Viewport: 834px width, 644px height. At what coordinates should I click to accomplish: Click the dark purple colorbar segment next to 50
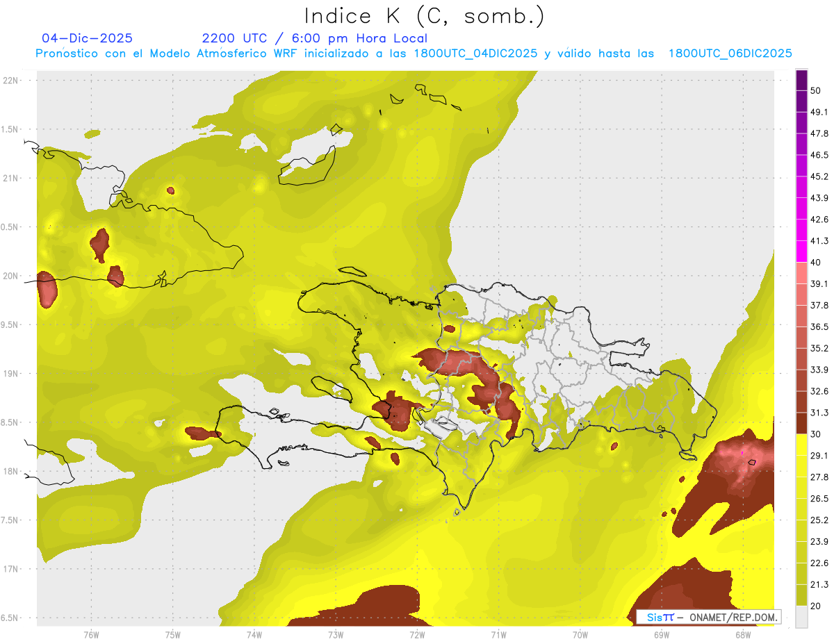click(x=802, y=81)
